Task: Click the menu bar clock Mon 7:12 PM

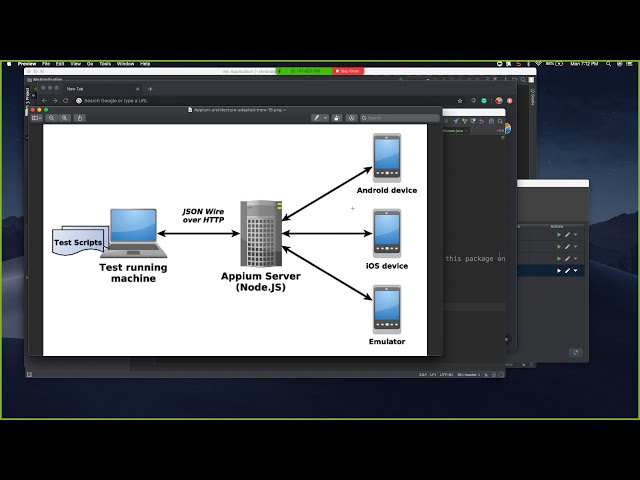Action: (584, 64)
